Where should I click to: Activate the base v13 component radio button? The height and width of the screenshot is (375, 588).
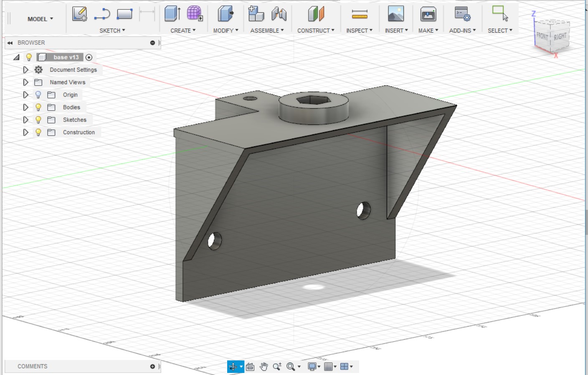click(89, 58)
